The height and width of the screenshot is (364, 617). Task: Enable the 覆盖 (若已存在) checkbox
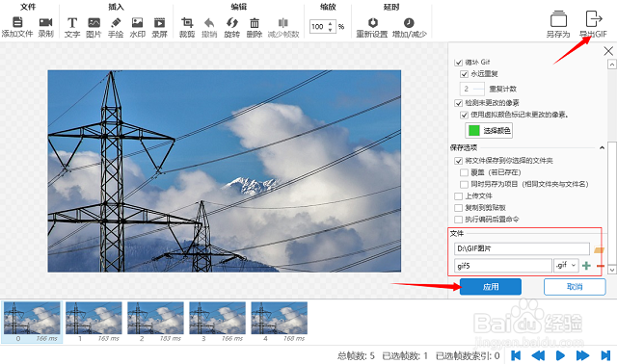point(464,172)
